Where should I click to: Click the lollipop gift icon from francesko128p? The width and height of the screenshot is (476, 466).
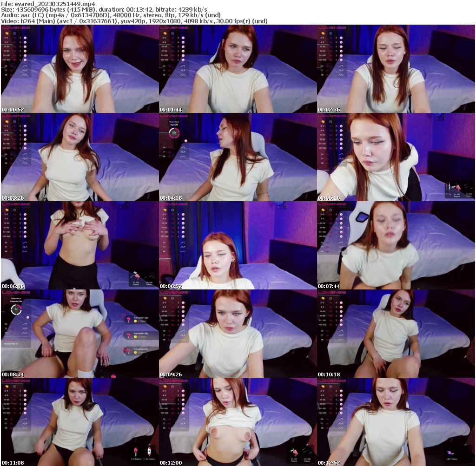click(x=129, y=319)
